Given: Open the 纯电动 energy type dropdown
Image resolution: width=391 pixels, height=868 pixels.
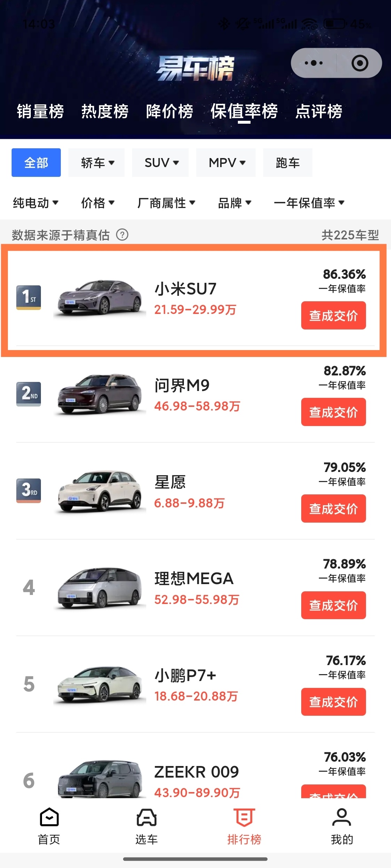Looking at the screenshot, I should click(35, 203).
